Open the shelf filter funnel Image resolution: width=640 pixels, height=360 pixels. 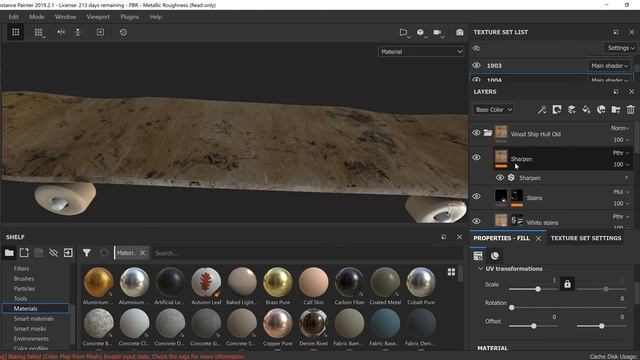tap(87, 253)
